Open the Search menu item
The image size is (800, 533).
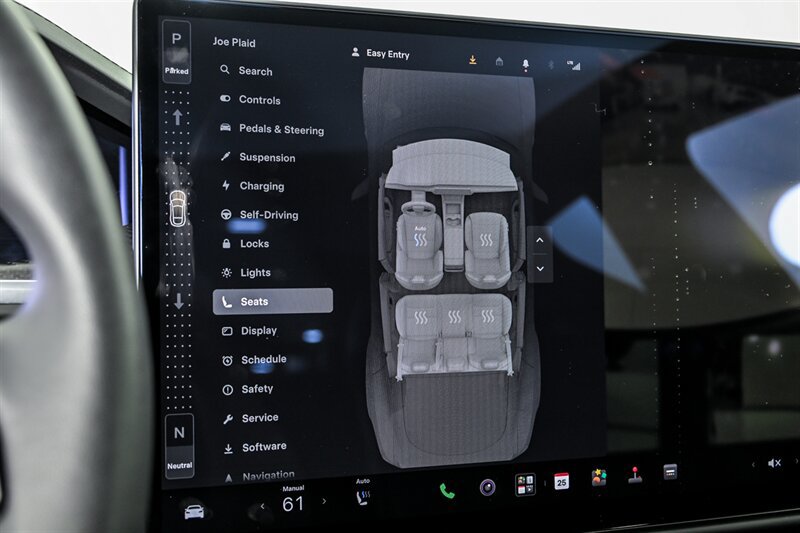pos(246,70)
